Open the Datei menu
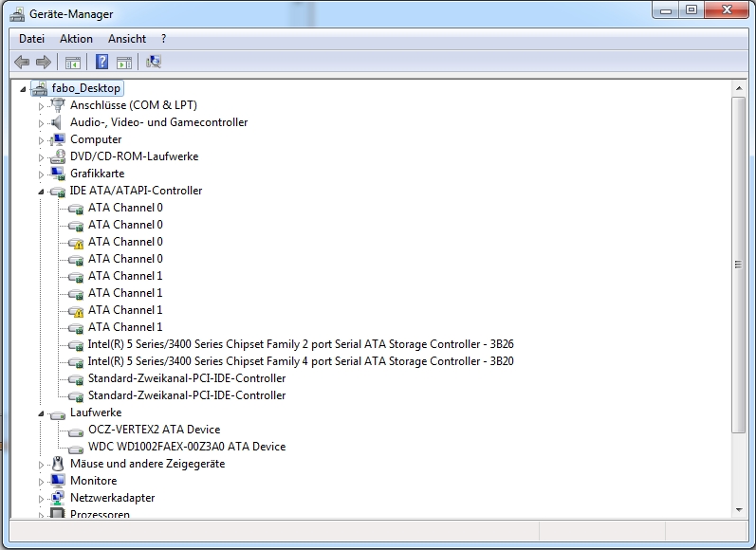 tap(31, 39)
